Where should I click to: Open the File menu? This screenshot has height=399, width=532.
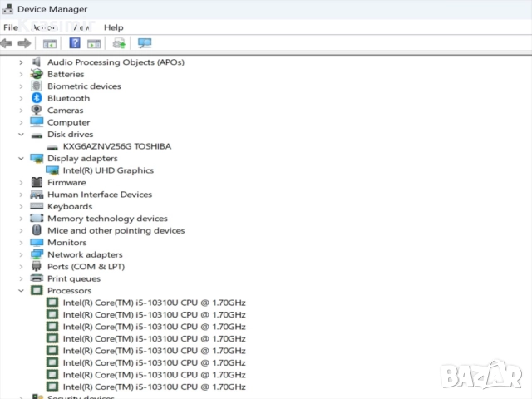tap(11, 27)
